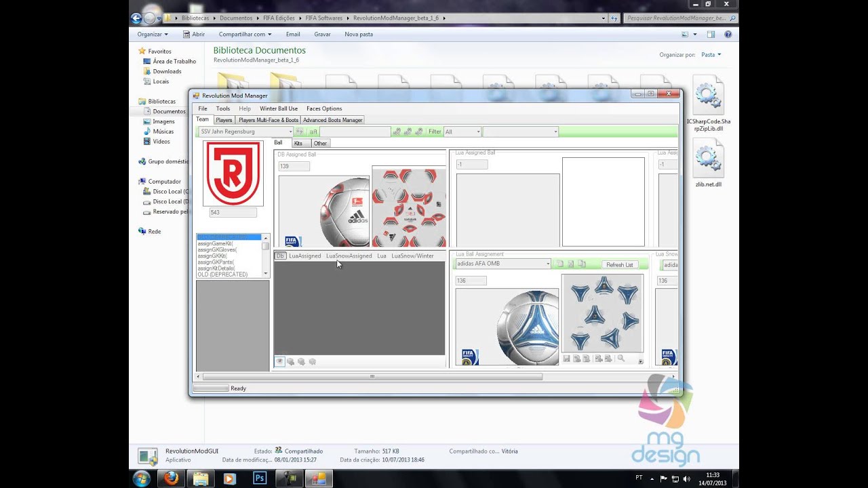Click the third ball icon below gray preview
868x488 pixels.
(x=301, y=362)
